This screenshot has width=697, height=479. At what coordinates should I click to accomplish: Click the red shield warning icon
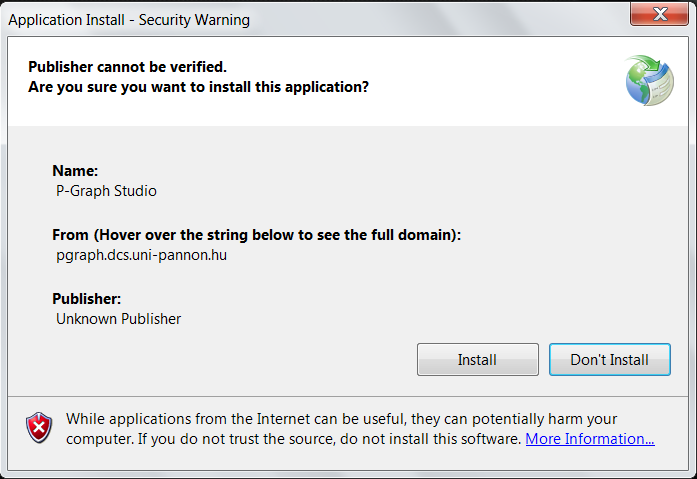click(39, 428)
